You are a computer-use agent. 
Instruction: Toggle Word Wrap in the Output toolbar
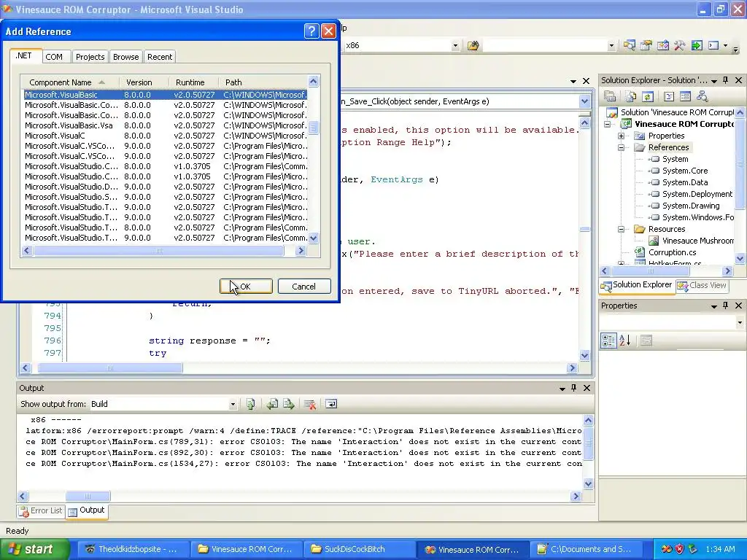point(331,404)
